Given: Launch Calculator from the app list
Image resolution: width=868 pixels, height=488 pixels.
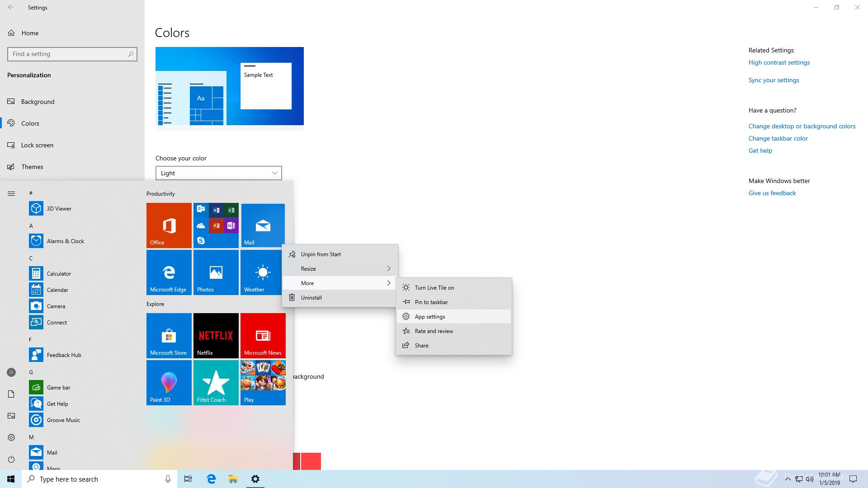Looking at the screenshot, I should coord(81,273).
